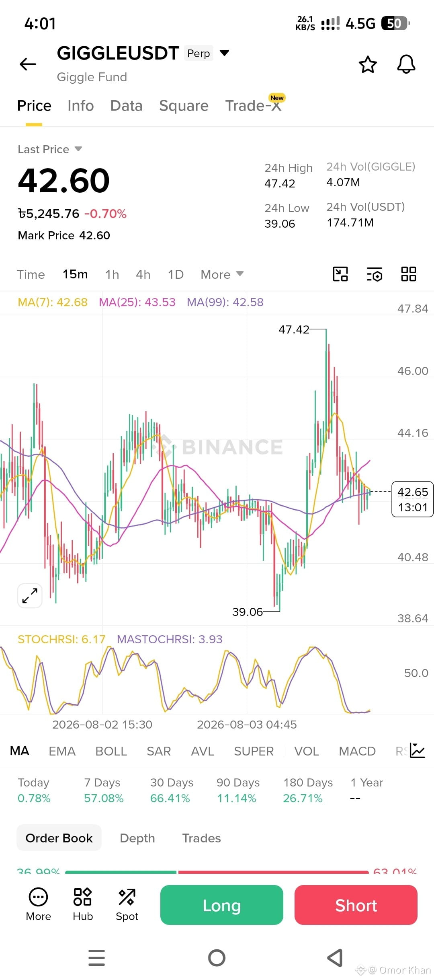Tap Android recent apps menu button

(x=96, y=958)
